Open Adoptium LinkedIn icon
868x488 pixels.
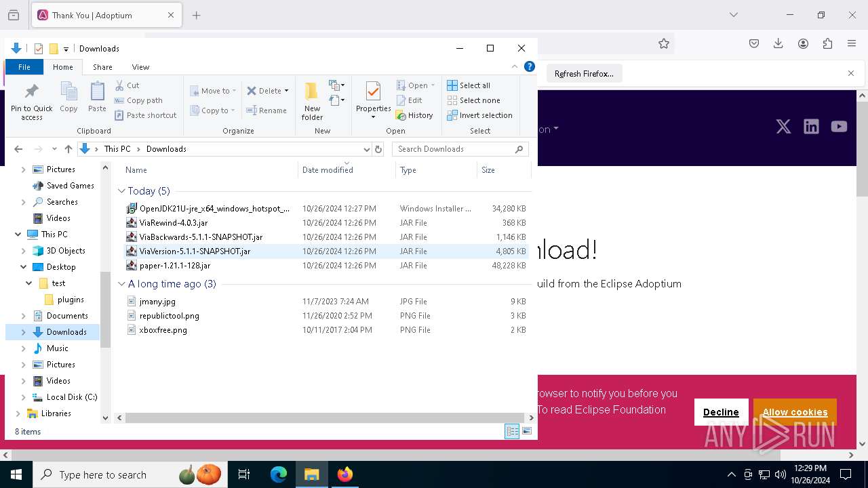tap(811, 127)
